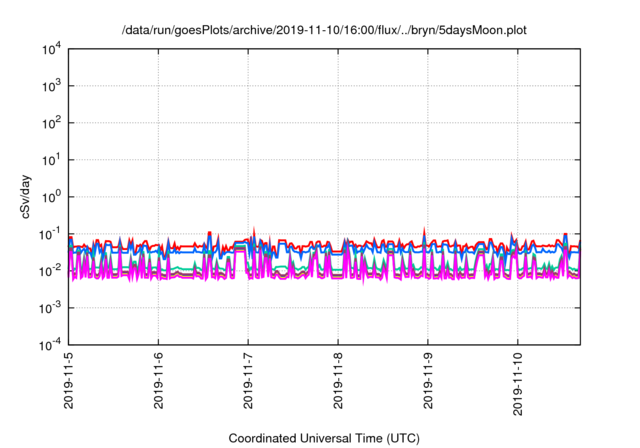Select the 2019-11-7 x-axis date label
Image resolution: width=640 pixels, height=448 pixels.
coord(248,379)
